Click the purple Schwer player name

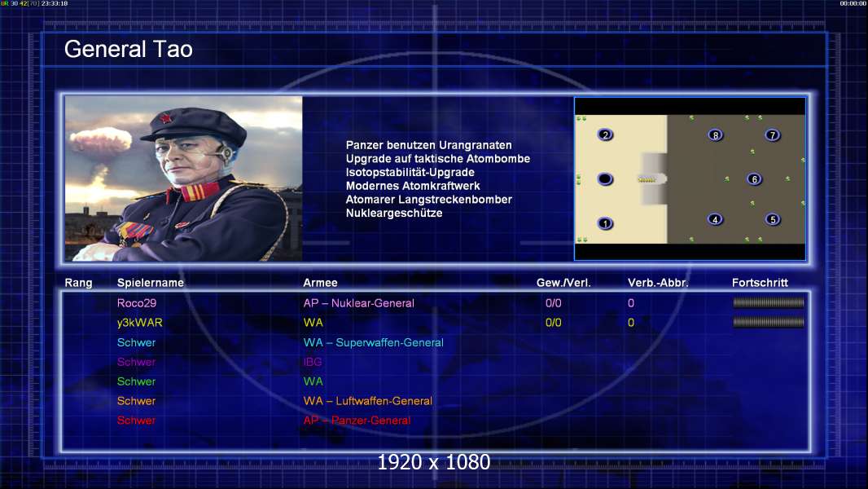[136, 362]
